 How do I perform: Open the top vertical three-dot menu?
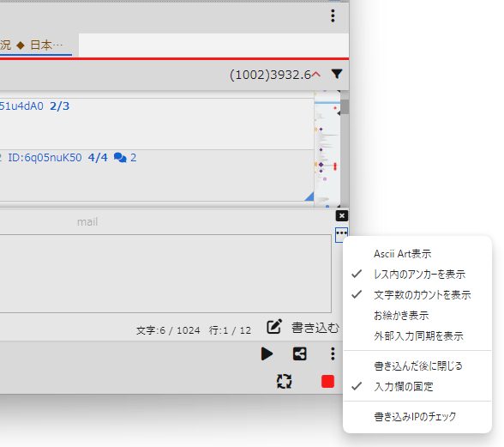(x=333, y=15)
